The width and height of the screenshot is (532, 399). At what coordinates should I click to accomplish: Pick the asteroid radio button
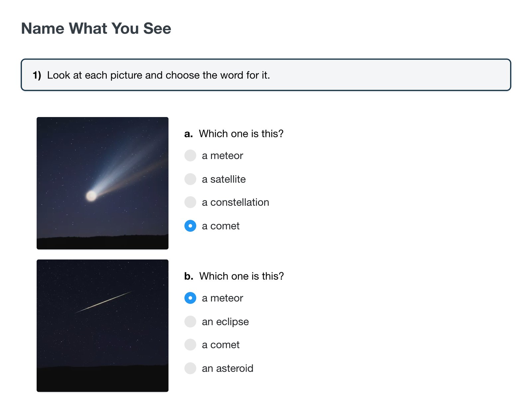[x=190, y=368]
